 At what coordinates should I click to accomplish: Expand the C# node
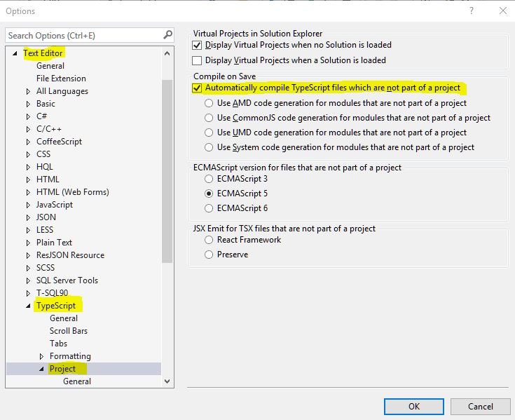[28, 116]
